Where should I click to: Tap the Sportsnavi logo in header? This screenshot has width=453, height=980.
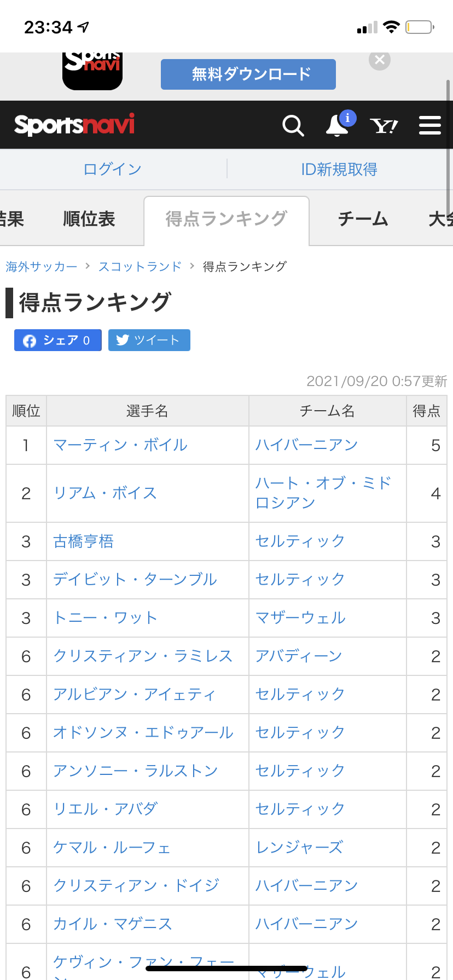pyautogui.click(x=74, y=125)
